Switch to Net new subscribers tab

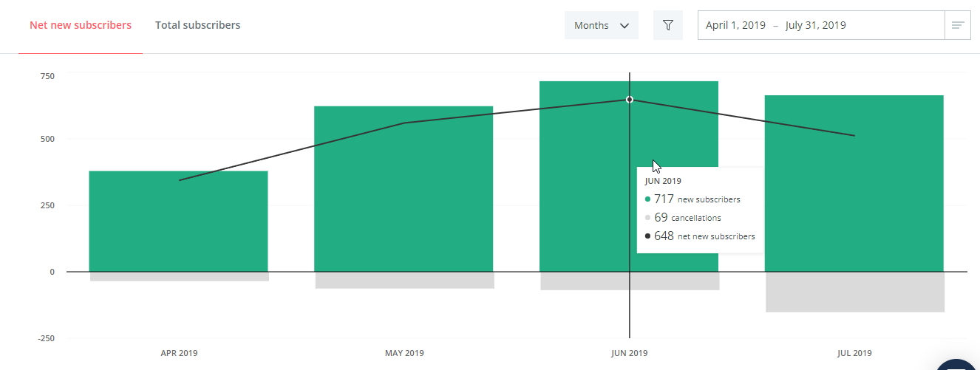(x=81, y=25)
